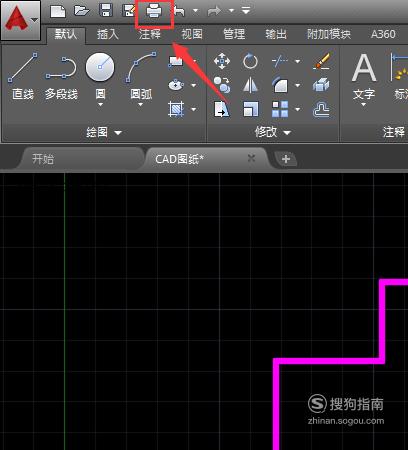Click the magenta stepped polyline in canvas
The width and height of the screenshot is (408, 450).
click(x=328, y=361)
